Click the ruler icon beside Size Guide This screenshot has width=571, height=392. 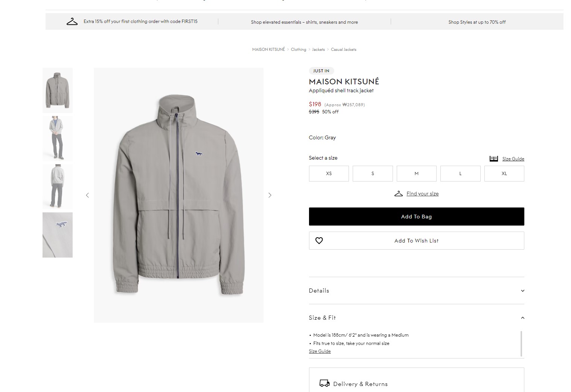[x=493, y=159]
